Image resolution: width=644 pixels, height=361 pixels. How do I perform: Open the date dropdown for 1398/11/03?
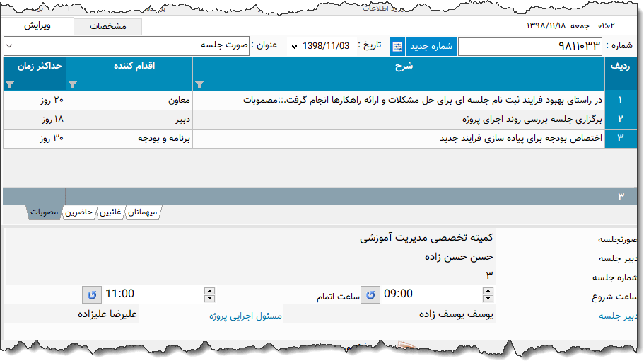[294, 46]
